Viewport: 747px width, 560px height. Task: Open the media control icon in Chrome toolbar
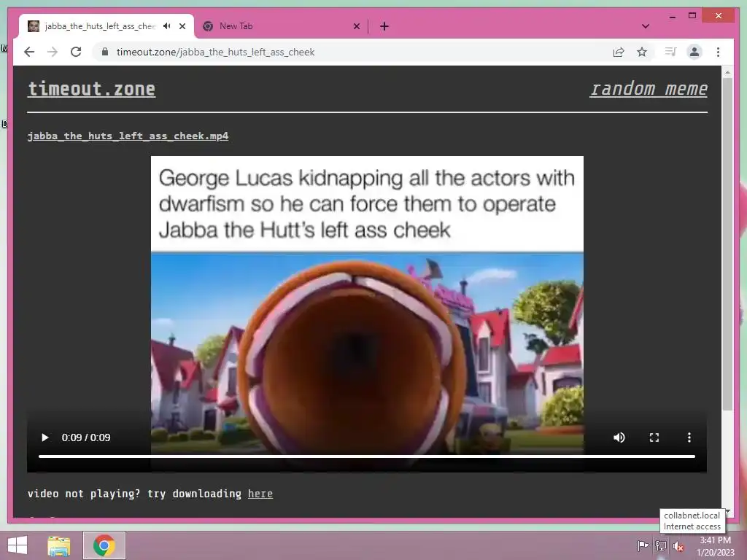(x=671, y=52)
